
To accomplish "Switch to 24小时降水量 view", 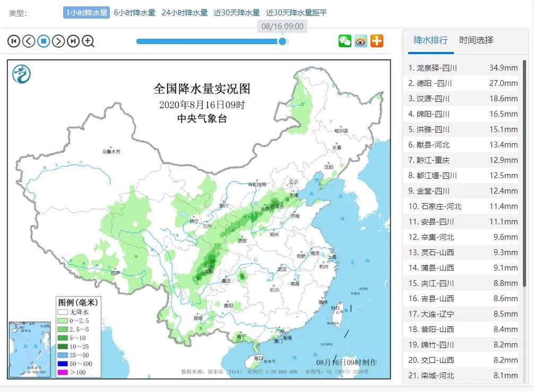I will tap(185, 13).
